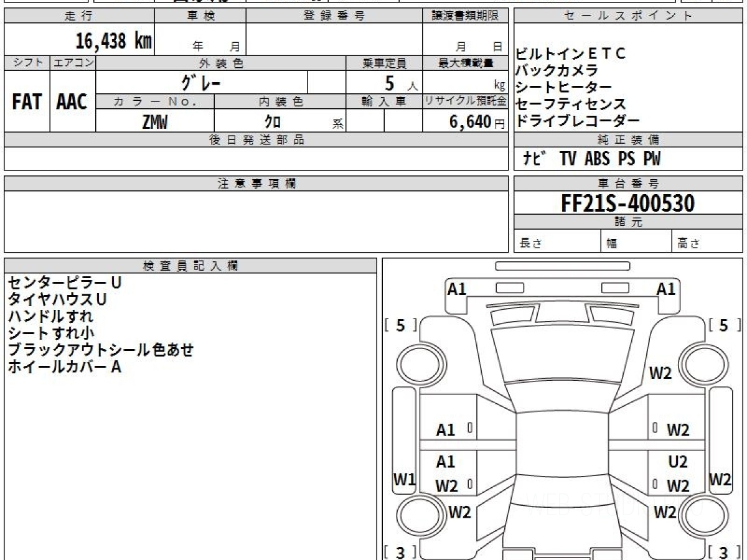Click the 輸入車 header
This screenshot has width=747, height=560.
point(384,101)
